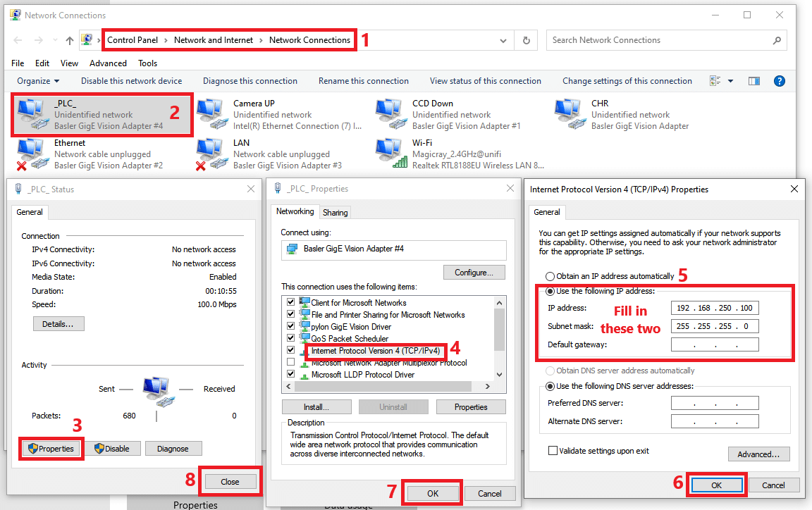Click the pylon GigE Vision Driver icon
Image resolution: width=812 pixels, height=510 pixels.
[x=304, y=326]
